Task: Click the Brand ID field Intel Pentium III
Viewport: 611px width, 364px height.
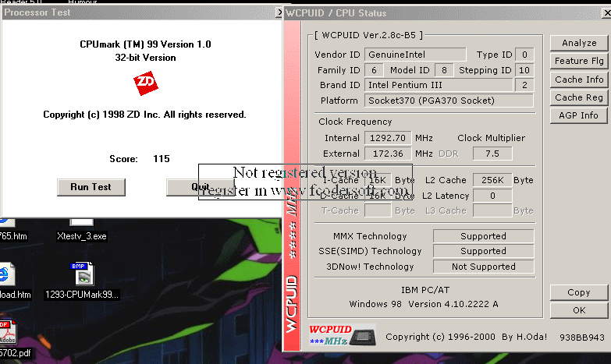Action: pos(439,85)
